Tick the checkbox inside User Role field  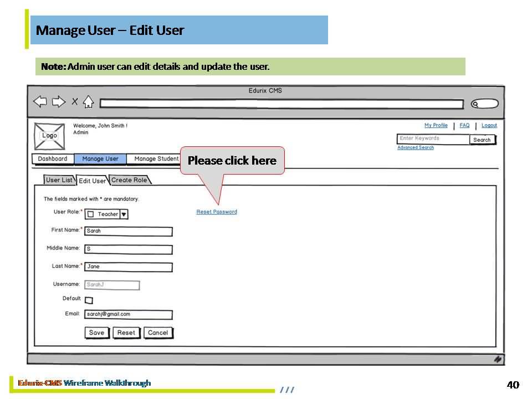pos(90,214)
